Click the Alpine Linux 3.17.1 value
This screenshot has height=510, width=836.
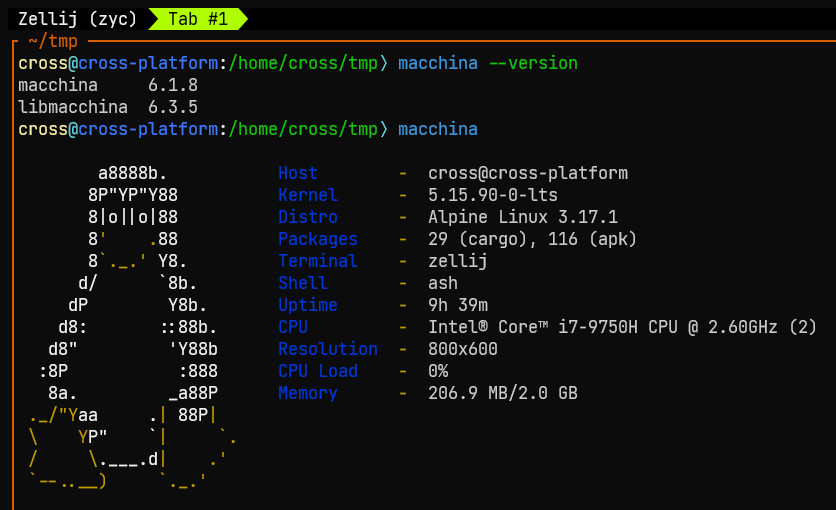pyautogui.click(x=522, y=217)
